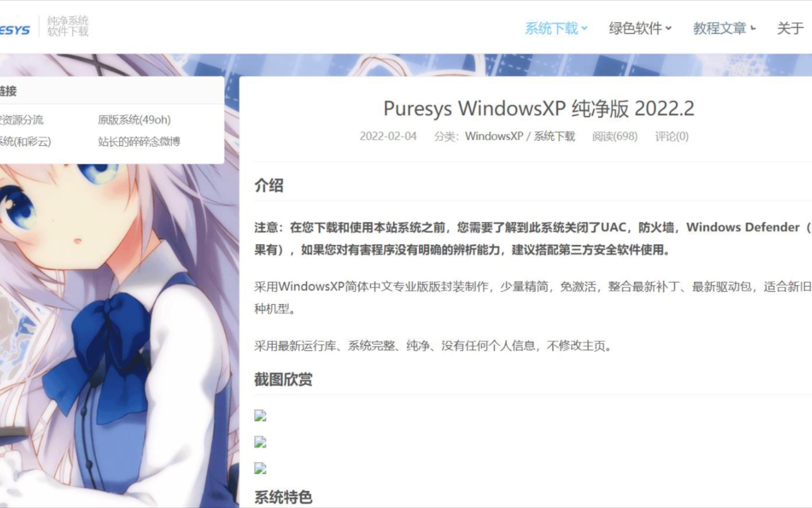Image resolution: width=812 pixels, height=508 pixels.
Task: Visit the 站长的碎碎念微博 link
Action: pyautogui.click(x=141, y=141)
